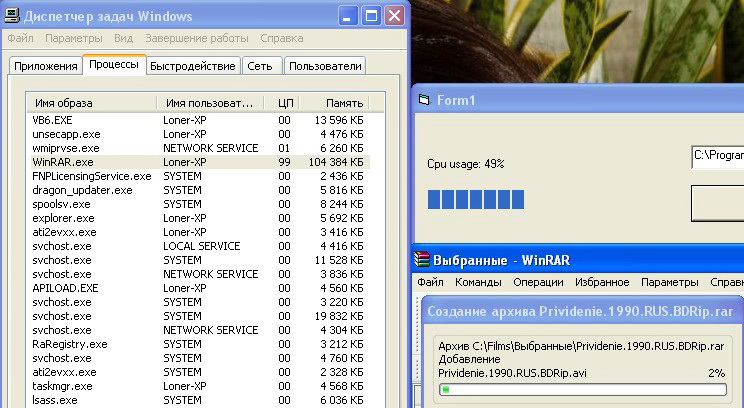Click the Form1 window icon
The height and width of the screenshot is (408, 744).
424,100
